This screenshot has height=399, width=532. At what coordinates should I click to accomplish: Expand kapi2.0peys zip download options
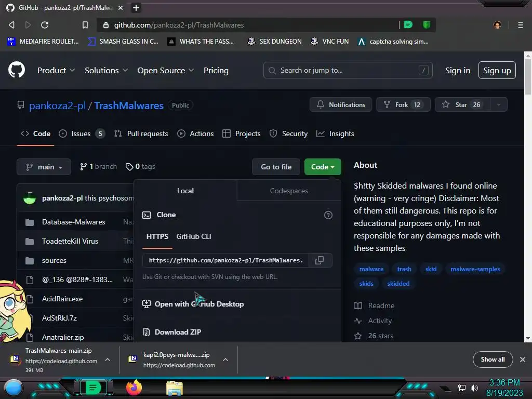pos(225,360)
